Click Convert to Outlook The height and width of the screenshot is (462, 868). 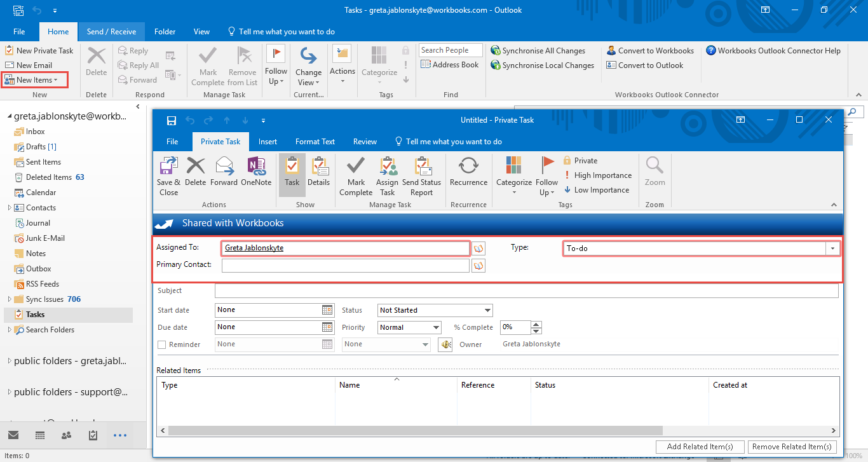[x=645, y=65]
